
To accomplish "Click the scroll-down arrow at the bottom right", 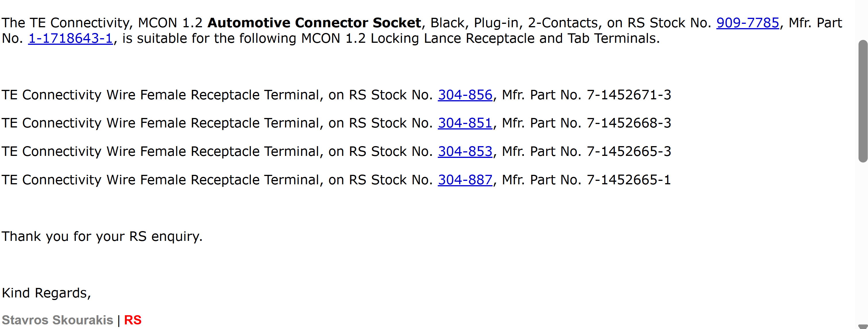I will [x=863, y=326].
